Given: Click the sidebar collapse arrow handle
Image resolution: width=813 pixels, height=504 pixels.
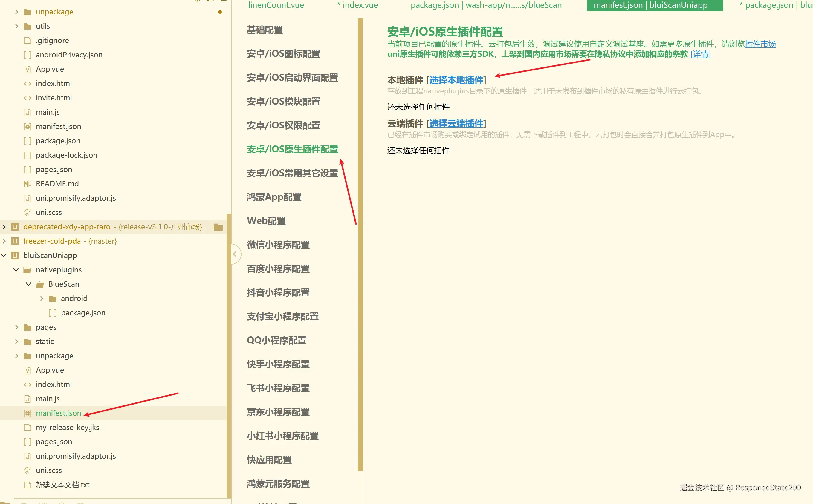Looking at the screenshot, I should click(235, 254).
